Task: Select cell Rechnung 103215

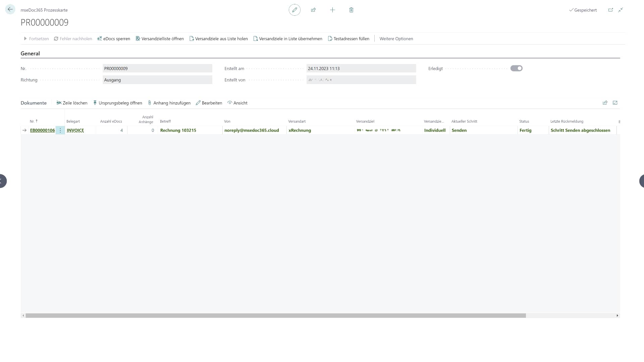Action: (190, 130)
